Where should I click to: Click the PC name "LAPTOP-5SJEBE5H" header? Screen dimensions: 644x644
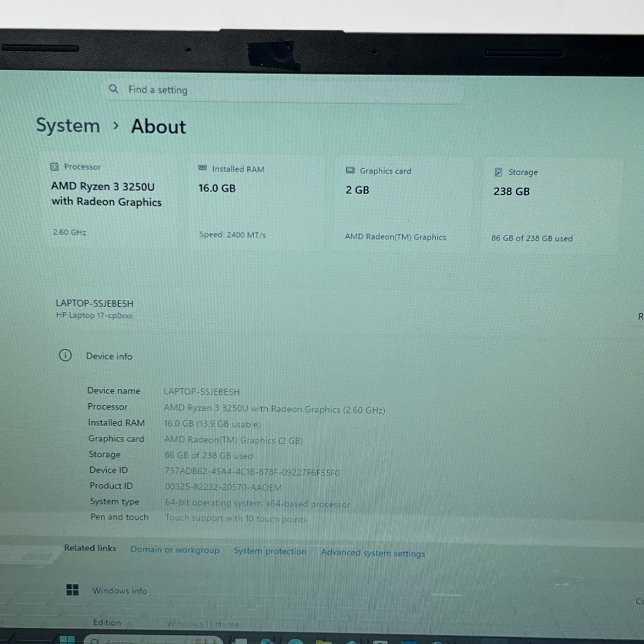pyautogui.click(x=94, y=303)
